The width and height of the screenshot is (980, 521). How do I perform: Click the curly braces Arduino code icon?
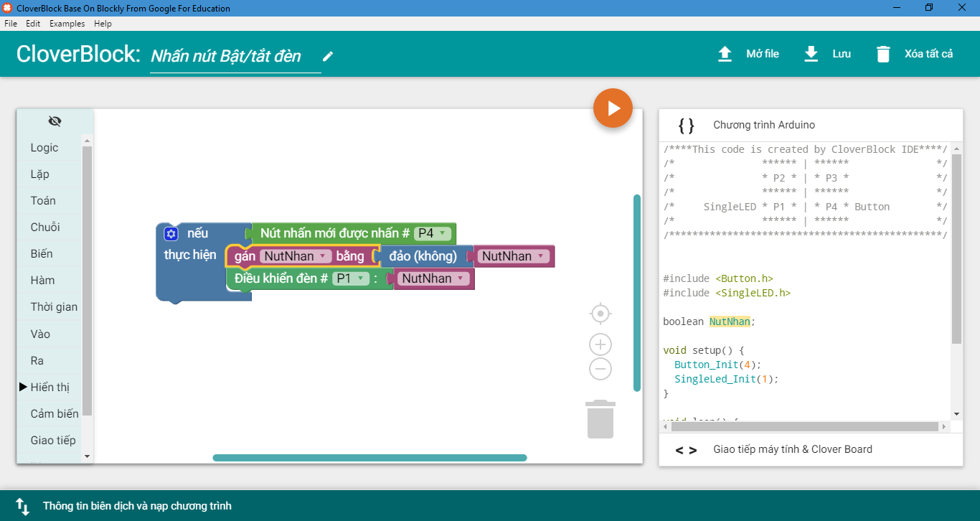point(686,126)
